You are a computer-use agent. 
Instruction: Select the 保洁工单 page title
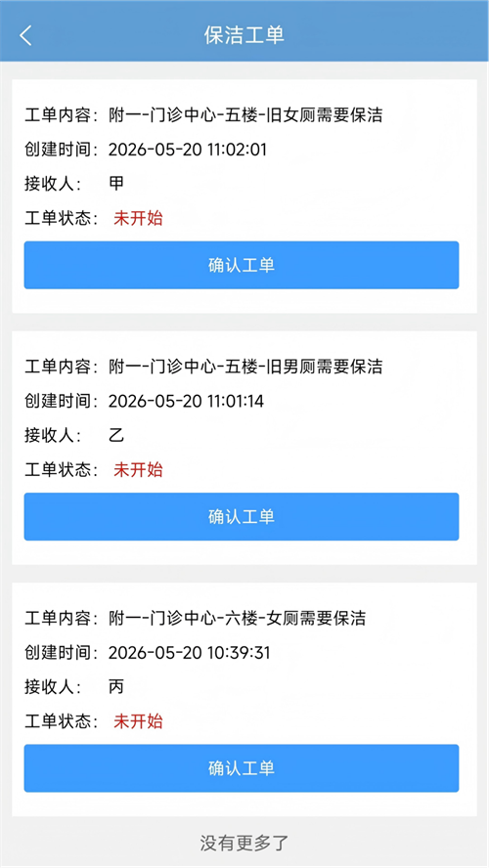pyautogui.click(x=244, y=35)
